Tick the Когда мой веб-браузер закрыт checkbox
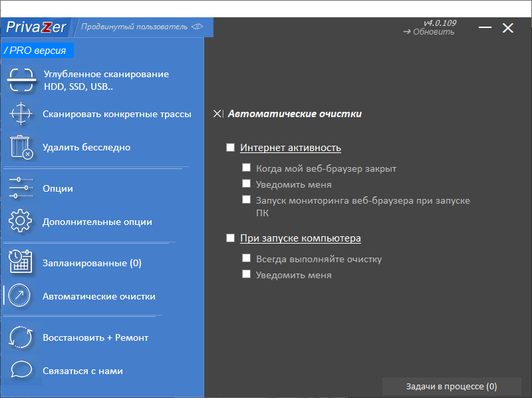 click(x=247, y=168)
